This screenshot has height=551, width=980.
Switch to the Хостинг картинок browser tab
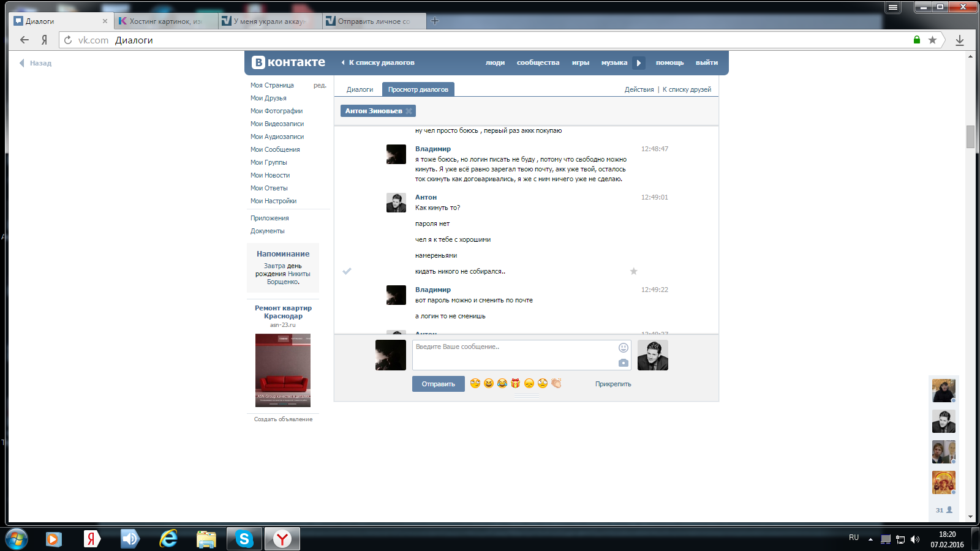click(x=165, y=21)
